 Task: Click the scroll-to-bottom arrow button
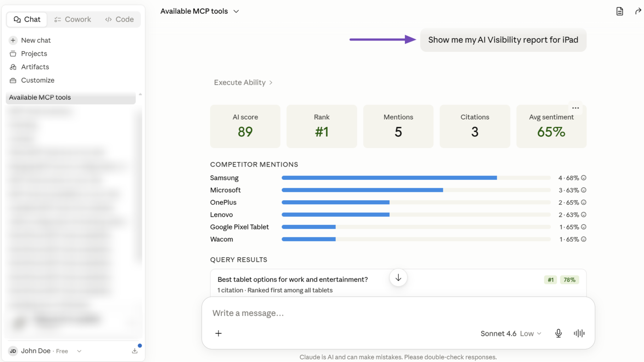[398, 278]
